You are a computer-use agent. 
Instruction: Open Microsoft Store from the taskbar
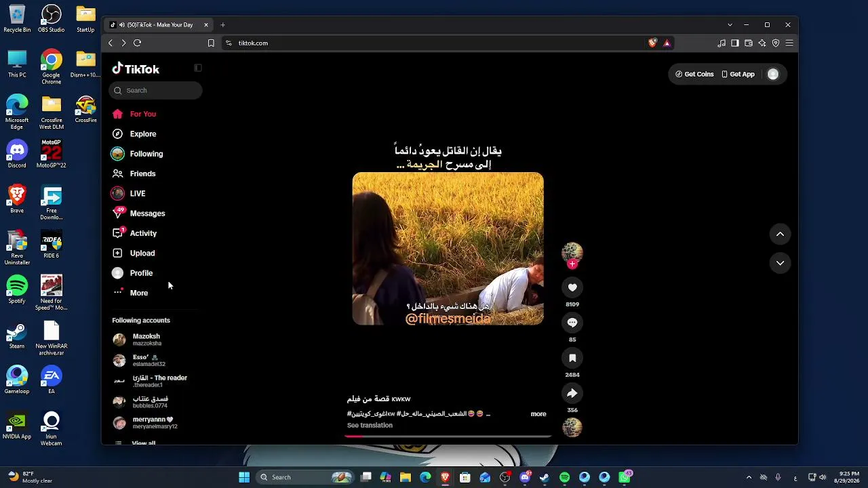[x=465, y=477]
